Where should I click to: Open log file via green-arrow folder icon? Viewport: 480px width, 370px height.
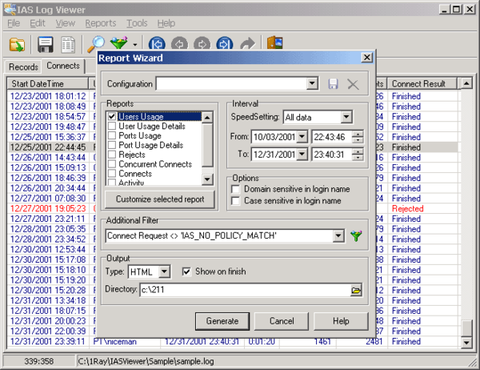[x=17, y=44]
